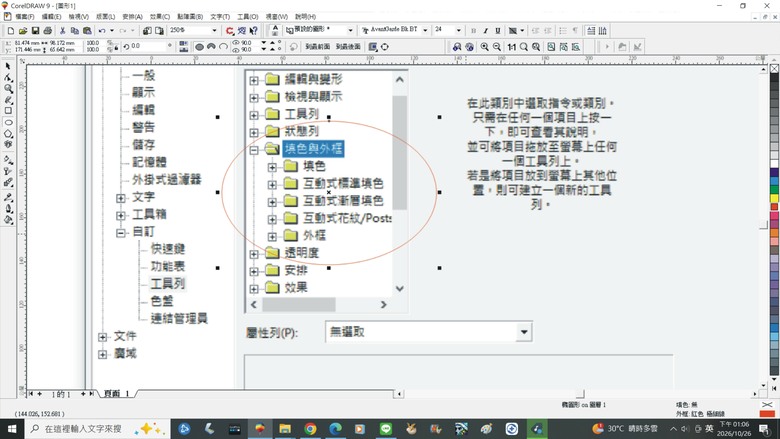Click the rotation angle field
780x439 pixels.
click(x=149, y=46)
